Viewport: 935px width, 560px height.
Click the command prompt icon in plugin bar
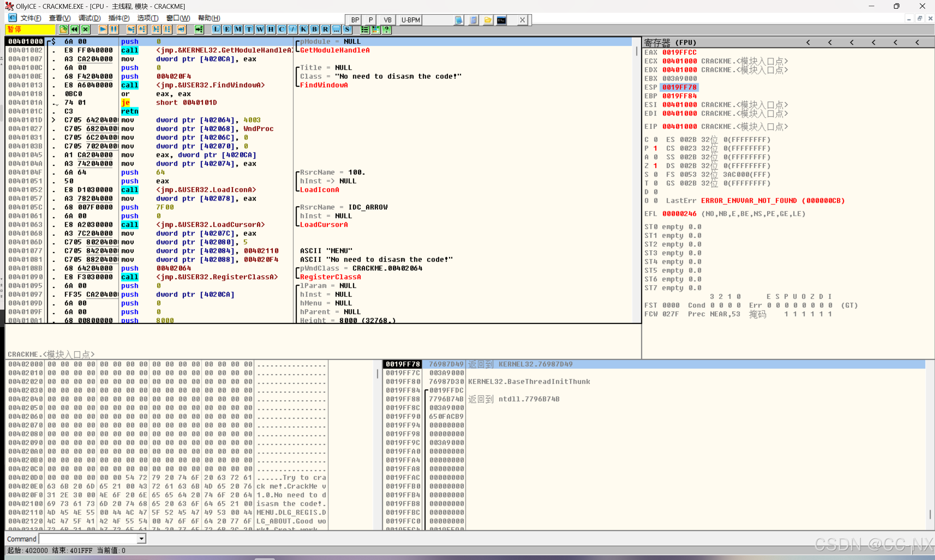pyautogui.click(x=502, y=20)
